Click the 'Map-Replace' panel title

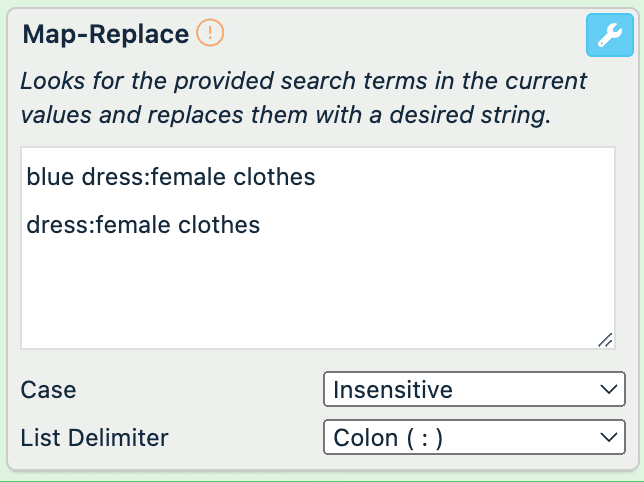pyautogui.click(x=105, y=34)
